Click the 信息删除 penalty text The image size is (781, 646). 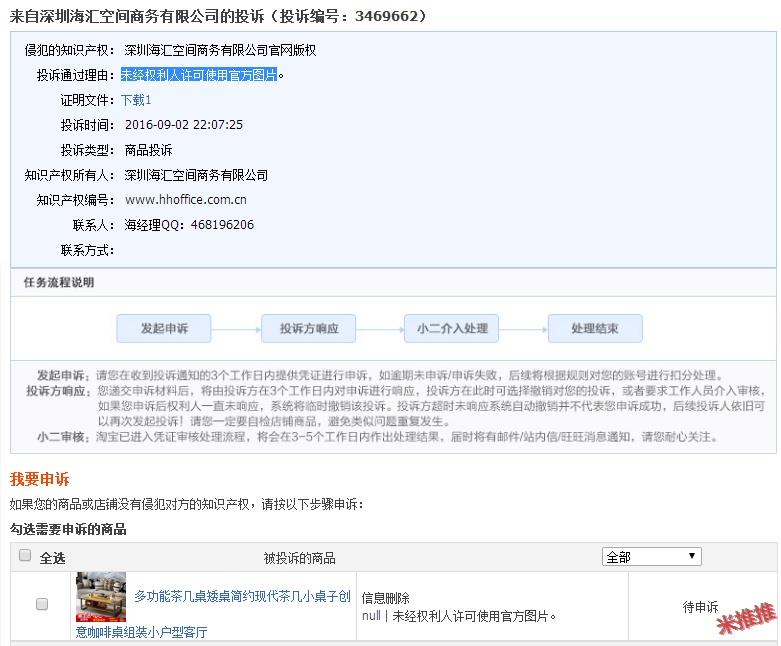point(385,598)
